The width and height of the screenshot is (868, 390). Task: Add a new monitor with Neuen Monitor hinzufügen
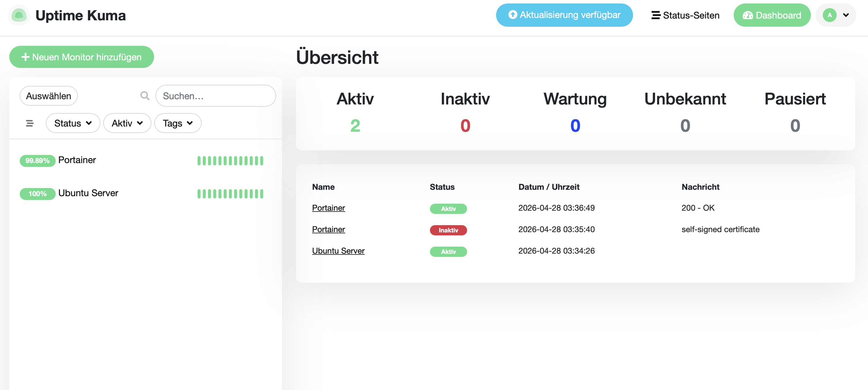tap(82, 57)
